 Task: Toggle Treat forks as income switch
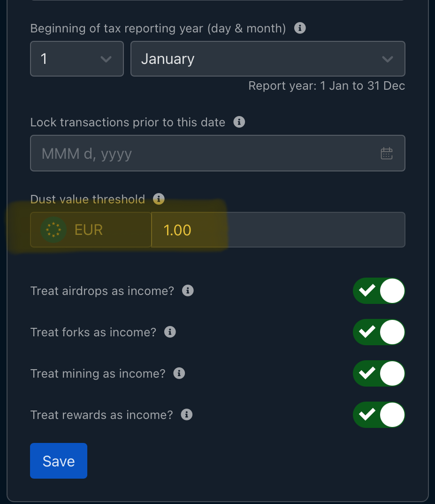click(379, 332)
